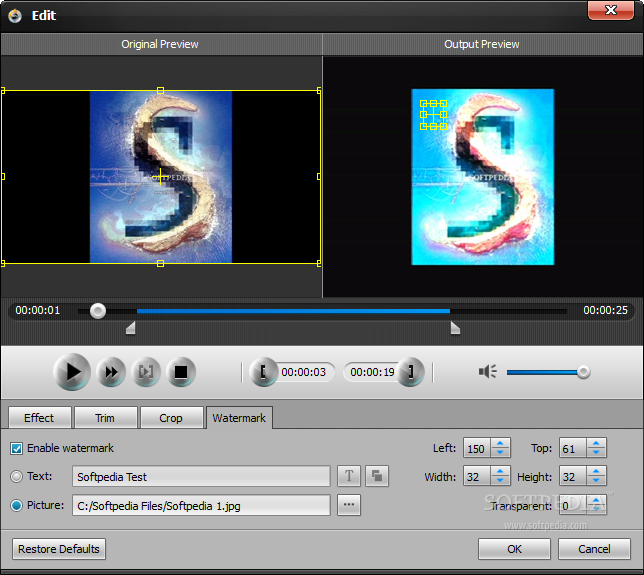644x575 pixels.
Task: Switch to the Trim tab
Action: [x=105, y=418]
